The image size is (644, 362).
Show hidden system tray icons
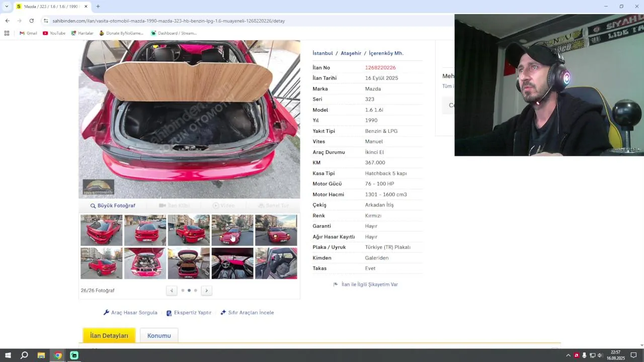568,355
